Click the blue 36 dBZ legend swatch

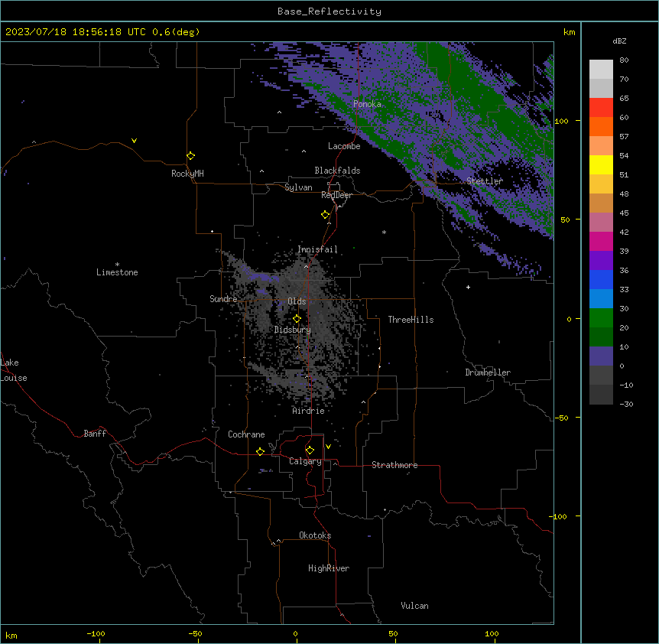pyautogui.click(x=601, y=279)
